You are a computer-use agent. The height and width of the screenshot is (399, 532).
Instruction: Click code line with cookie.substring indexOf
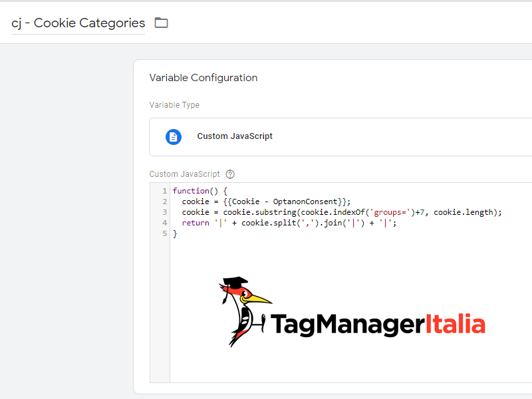(342, 212)
